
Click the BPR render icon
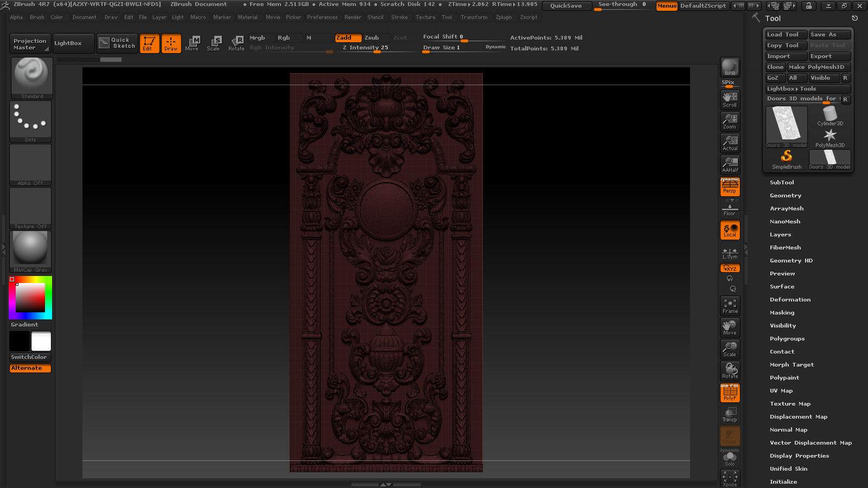point(730,67)
